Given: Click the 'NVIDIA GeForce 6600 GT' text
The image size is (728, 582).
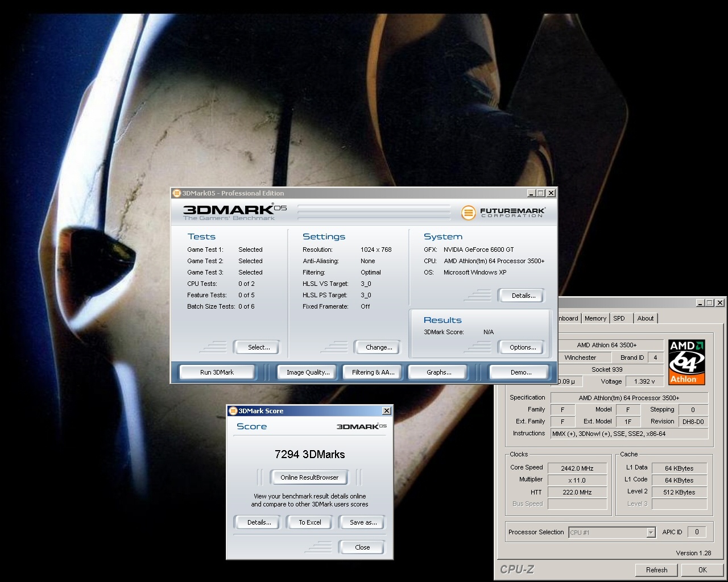Looking at the screenshot, I should click(479, 250).
